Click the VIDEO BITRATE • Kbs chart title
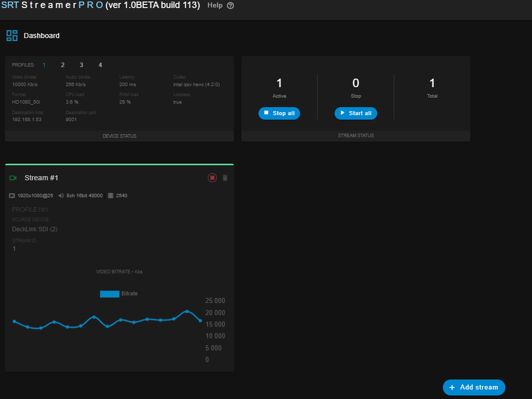This screenshot has height=399, width=532. (119, 272)
